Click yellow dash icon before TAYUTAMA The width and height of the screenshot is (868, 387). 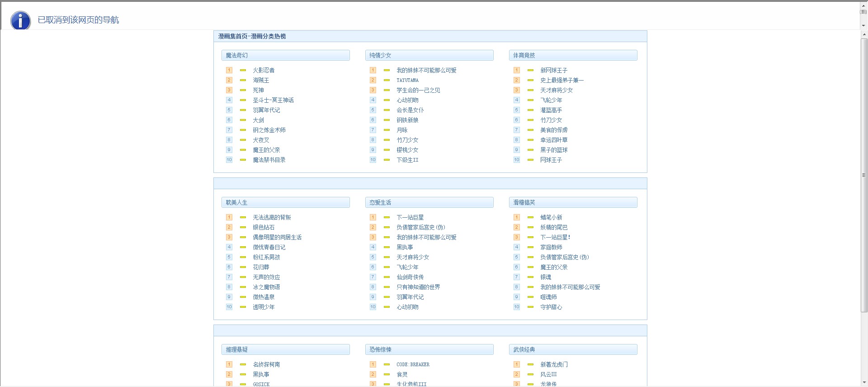(x=387, y=80)
